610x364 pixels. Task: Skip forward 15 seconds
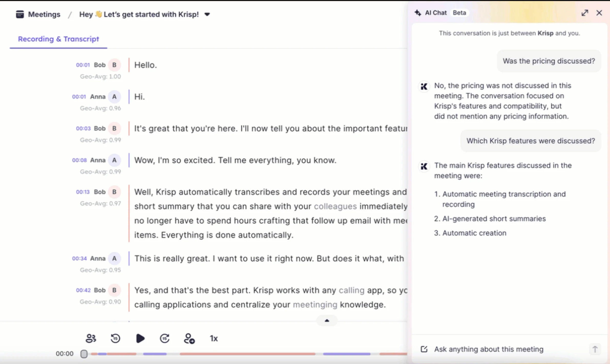[164, 338]
